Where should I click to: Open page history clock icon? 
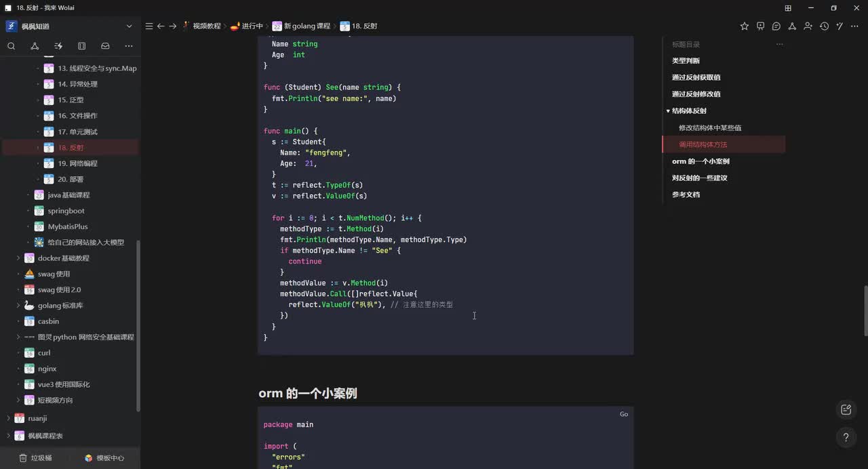[x=824, y=26]
